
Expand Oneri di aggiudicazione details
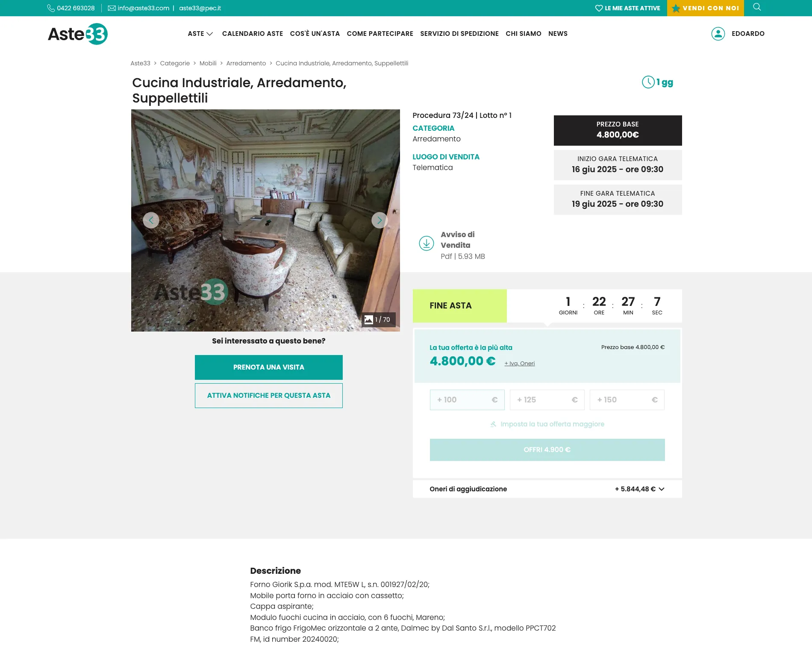pos(547,489)
